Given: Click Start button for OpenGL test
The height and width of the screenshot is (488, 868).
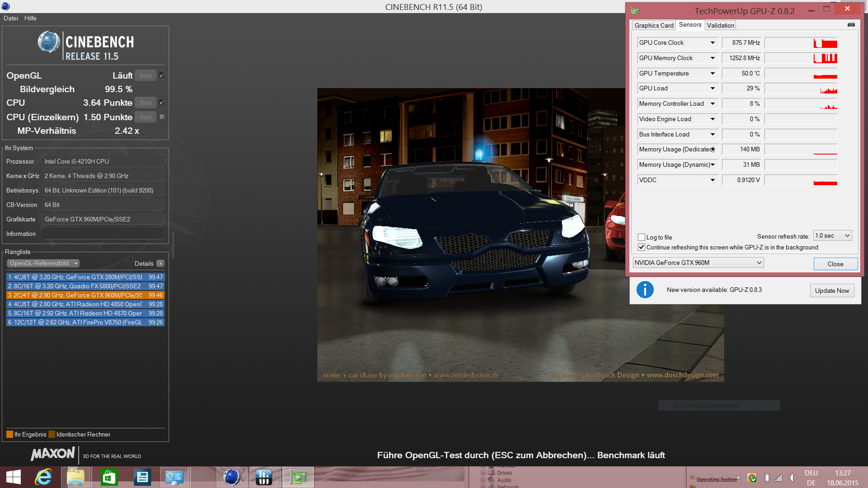Looking at the screenshot, I should click(x=146, y=75).
